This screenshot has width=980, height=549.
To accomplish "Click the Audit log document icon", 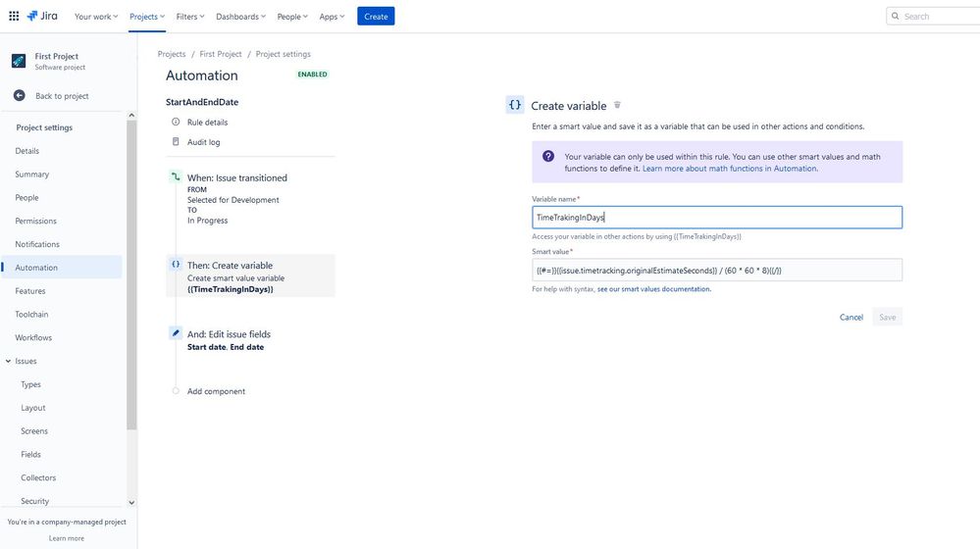I will click(176, 142).
